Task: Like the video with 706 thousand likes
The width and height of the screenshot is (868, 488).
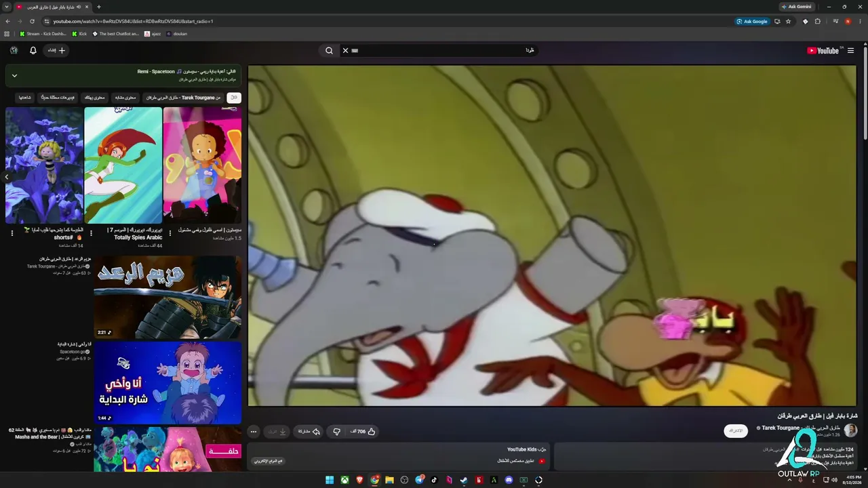Action: [x=363, y=431]
